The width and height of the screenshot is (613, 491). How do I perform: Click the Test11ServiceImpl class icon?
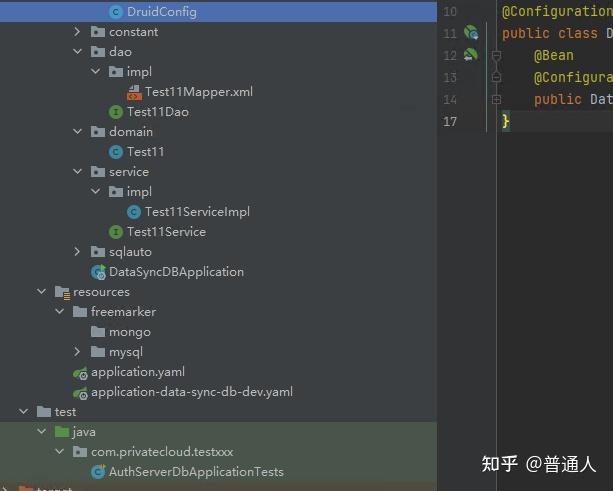pos(134,212)
